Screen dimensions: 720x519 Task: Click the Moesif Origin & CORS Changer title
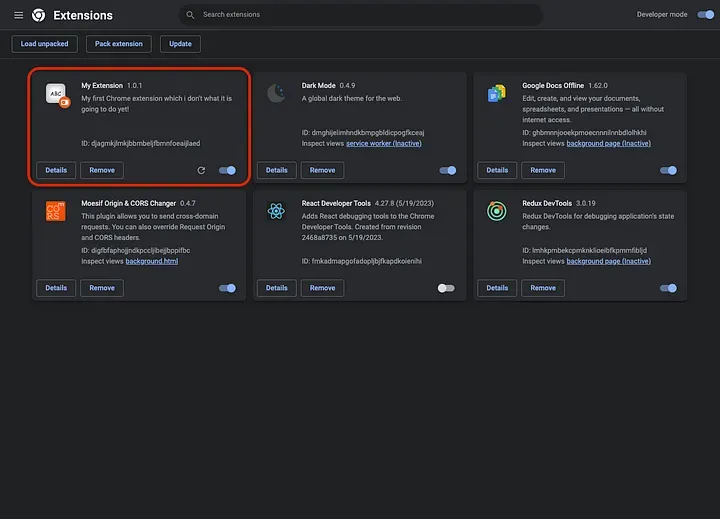(129, 203)
